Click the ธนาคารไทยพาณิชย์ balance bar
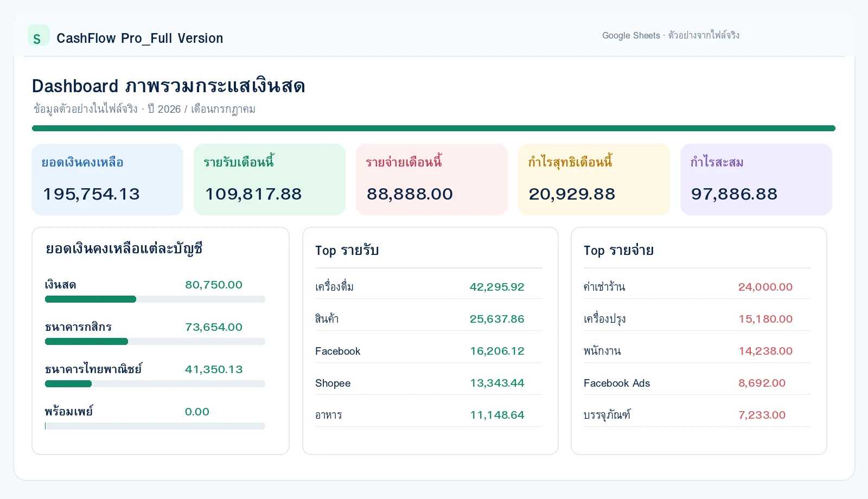 pyautogui.click(x=155, y=384)
